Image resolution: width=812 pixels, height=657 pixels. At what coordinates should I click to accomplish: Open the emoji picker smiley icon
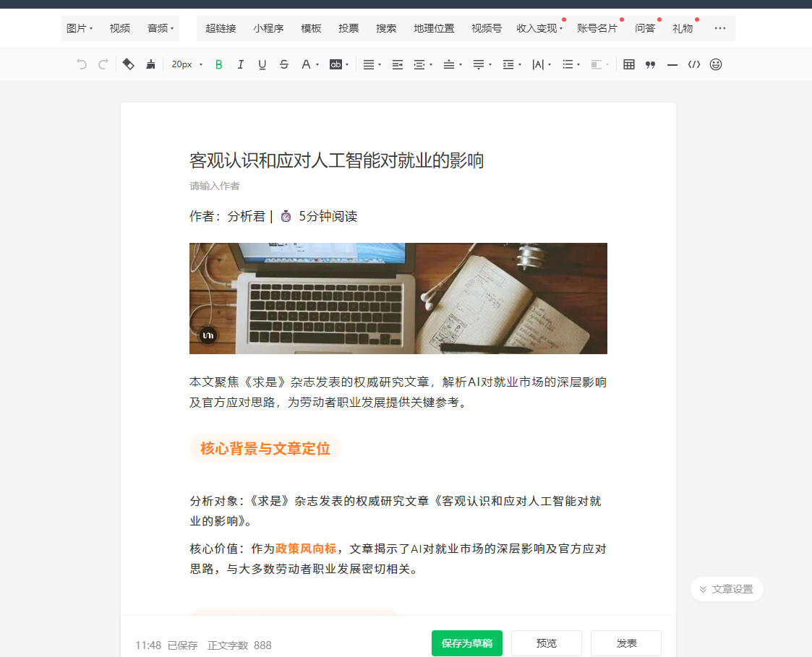(x=716, y=64)
